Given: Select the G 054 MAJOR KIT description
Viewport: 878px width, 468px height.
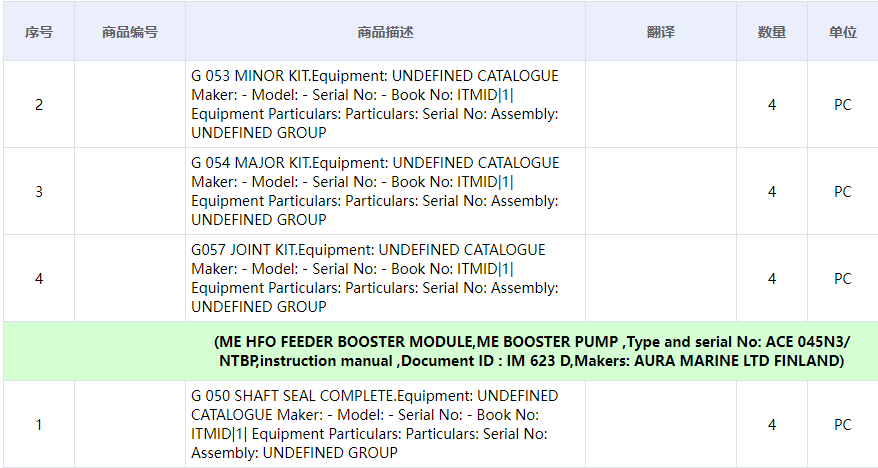Looking at the screenshot, I should (375, 191).
